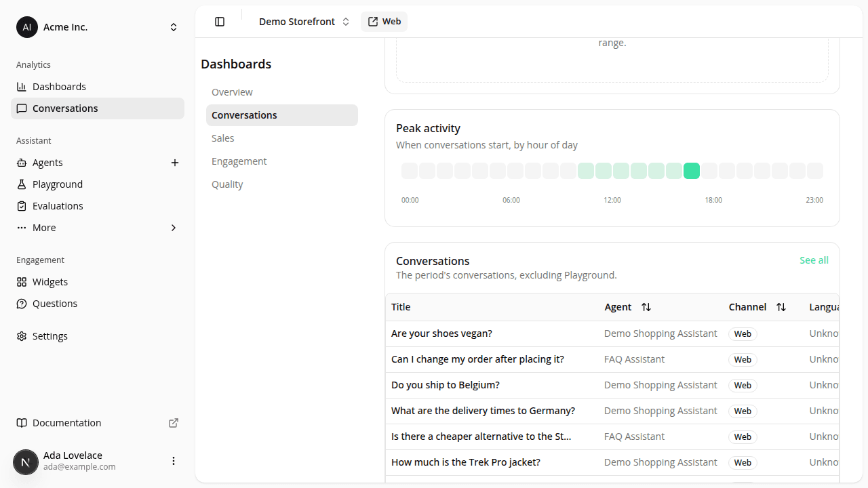Click See all conversations link
The image size is (868, 488).
[814, 260]
